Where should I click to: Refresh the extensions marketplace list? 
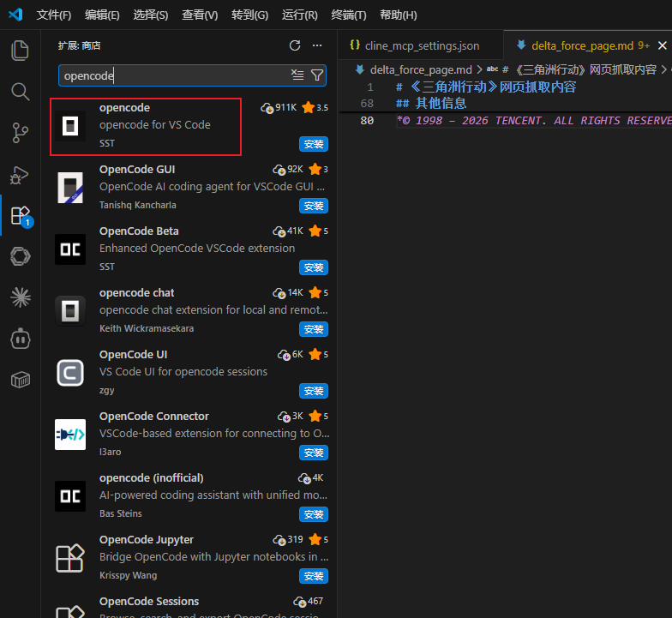[295, 45]
